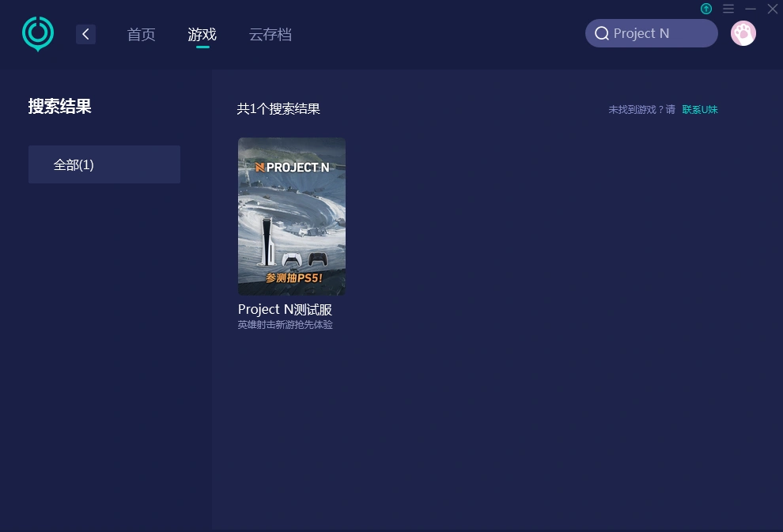
Task: Click the search magnifier icon
Action: (602, 33)
